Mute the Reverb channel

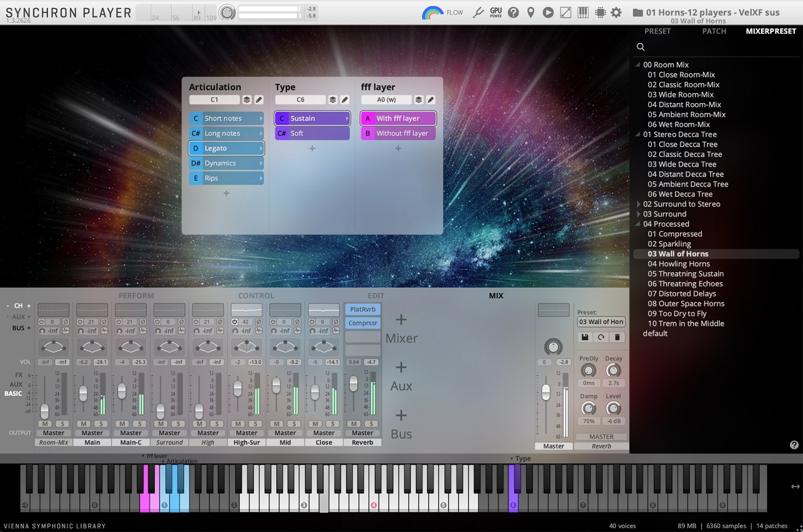pos(353,424)
